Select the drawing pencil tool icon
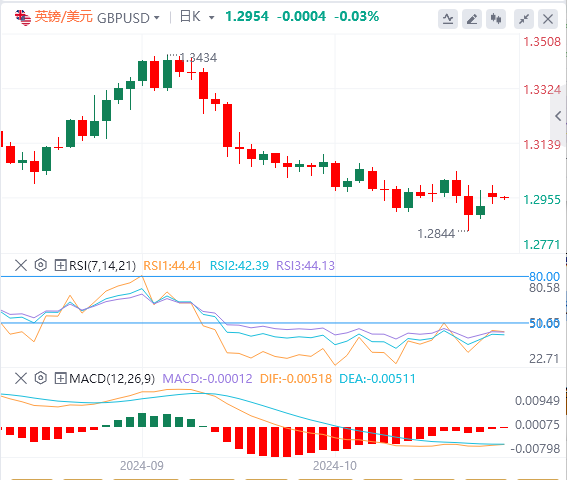The height and width of the screenshot is (480, 567). click(x=472, y=19)
